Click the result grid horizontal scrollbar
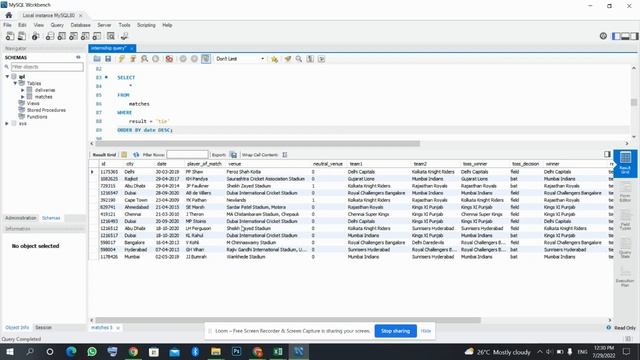 pos(288,320)
